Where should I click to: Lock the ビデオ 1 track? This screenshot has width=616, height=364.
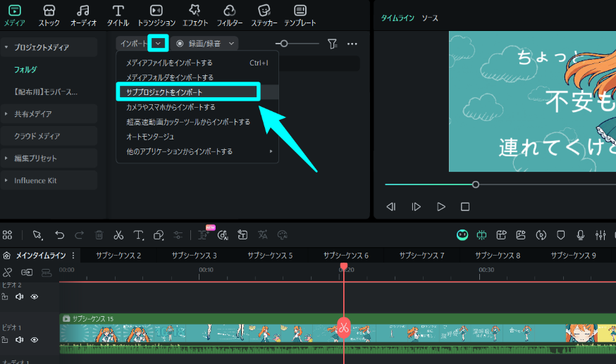point(5,339)
